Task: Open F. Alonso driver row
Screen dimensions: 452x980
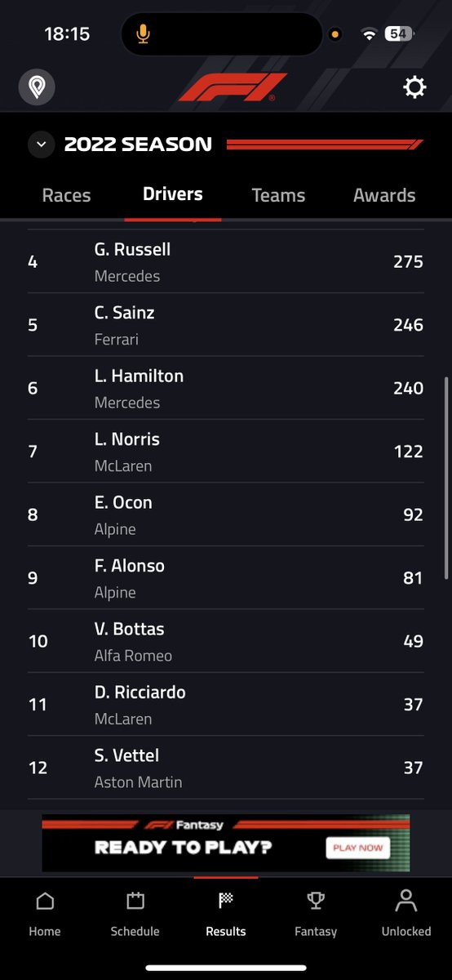Action: 226,578
